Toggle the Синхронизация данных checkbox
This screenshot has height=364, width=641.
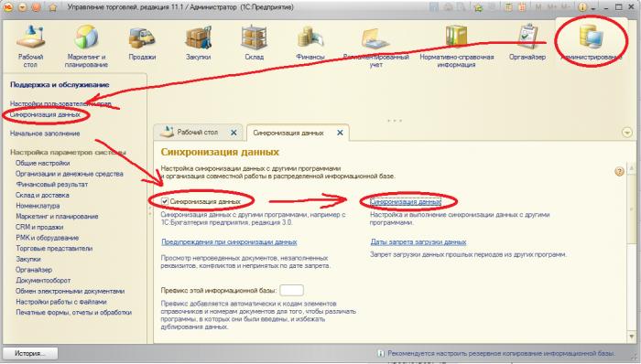(x=164, y=201)
